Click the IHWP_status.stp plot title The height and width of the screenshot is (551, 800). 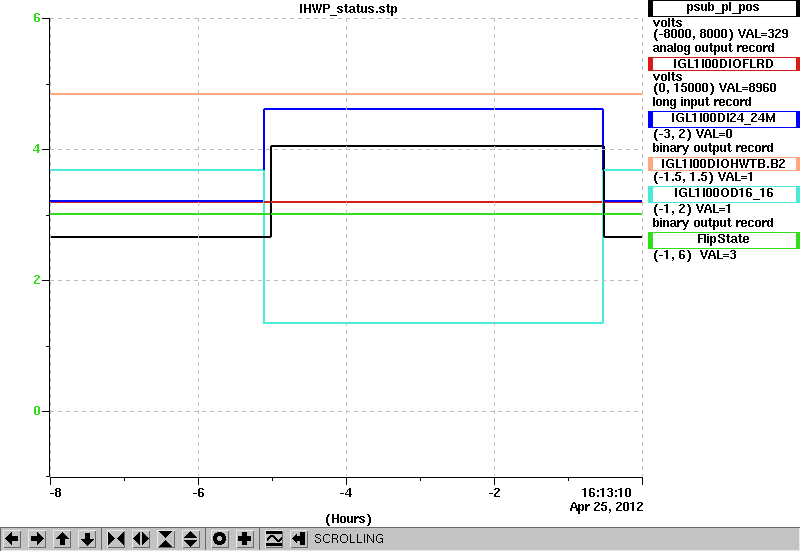coord(348,9)
